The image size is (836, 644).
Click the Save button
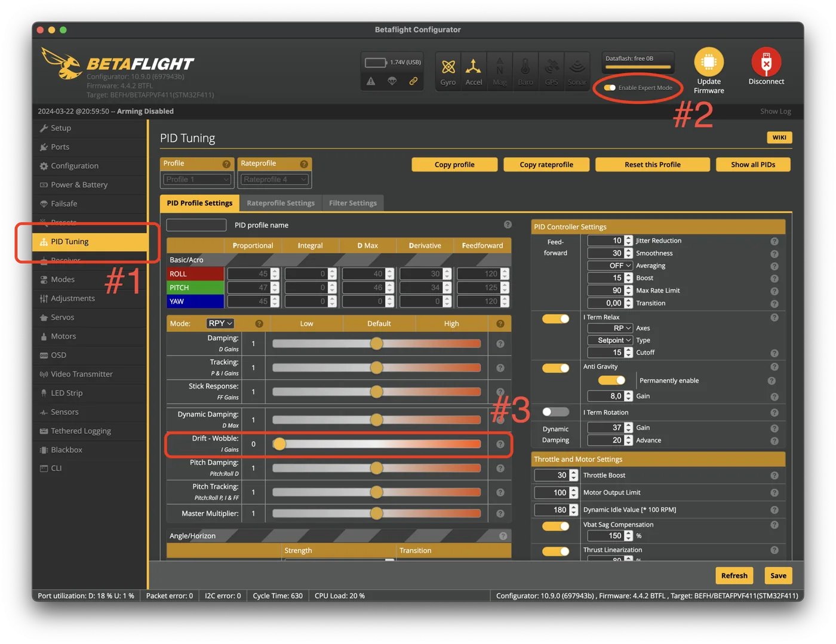pyautogui.click(x=778, y=575)
